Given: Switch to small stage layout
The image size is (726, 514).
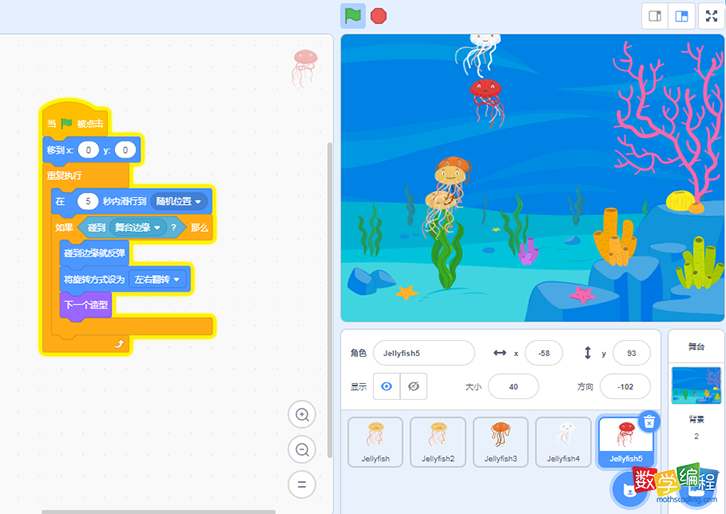Looking at the screenshot, I should point(655,16).
